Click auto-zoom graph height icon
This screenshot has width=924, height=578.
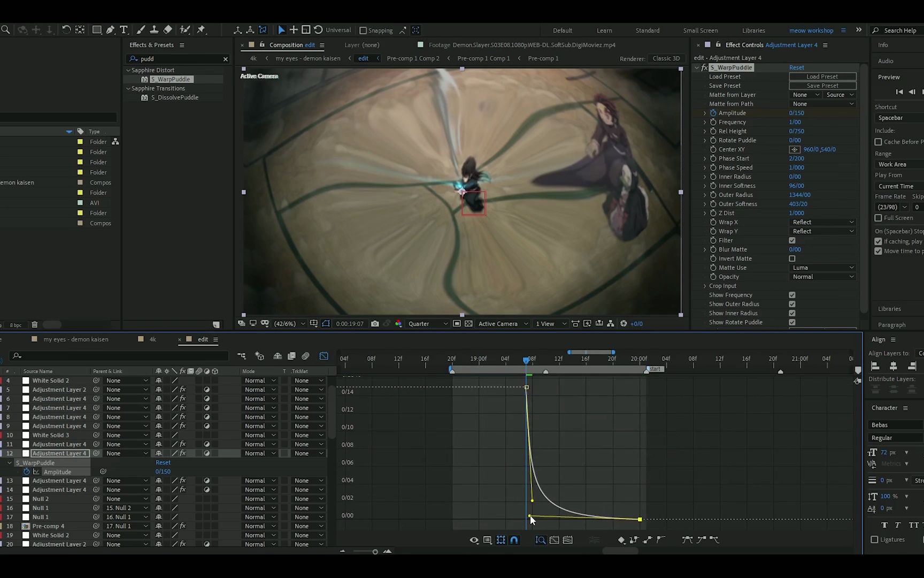coord(541,540)
